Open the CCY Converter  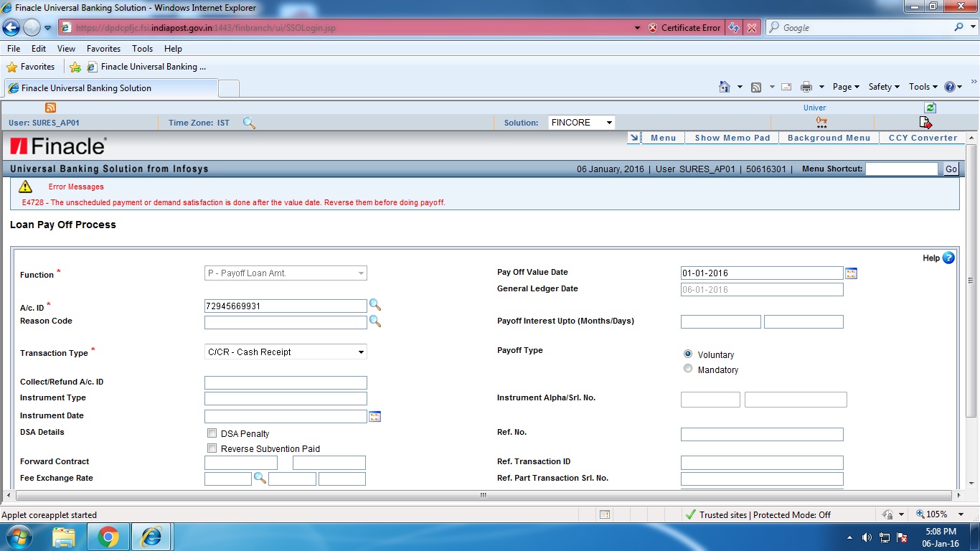pyautogui.click(x=923, y=137)
